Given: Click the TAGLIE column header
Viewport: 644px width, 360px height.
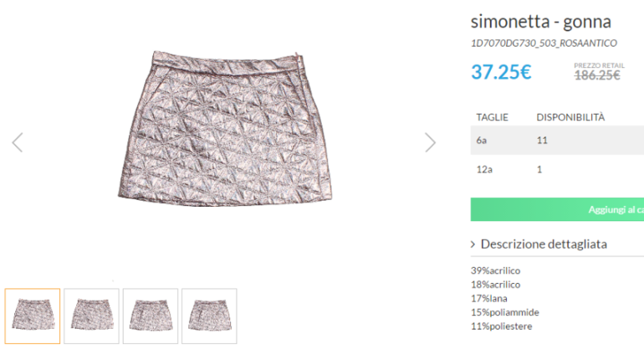Looking at the screenshot, I should pos(492,117).
